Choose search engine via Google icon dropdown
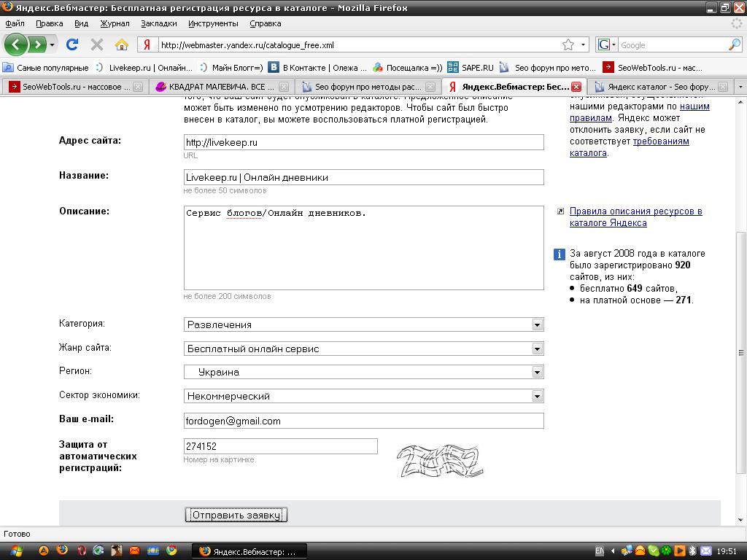Screen dimensions: 747x560 [606, 44]
